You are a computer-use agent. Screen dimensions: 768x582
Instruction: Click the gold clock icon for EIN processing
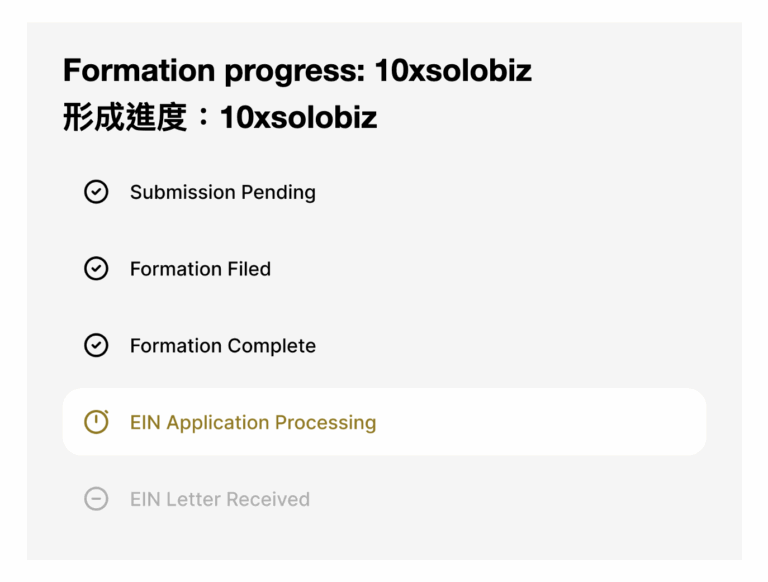96,422
